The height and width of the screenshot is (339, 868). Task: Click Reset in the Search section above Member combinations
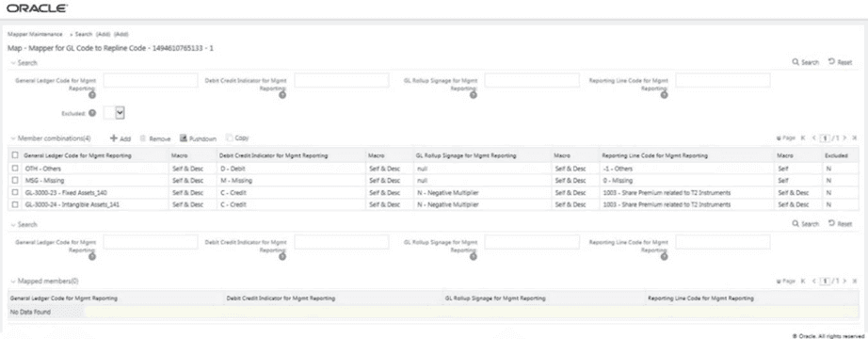point(841,62)
